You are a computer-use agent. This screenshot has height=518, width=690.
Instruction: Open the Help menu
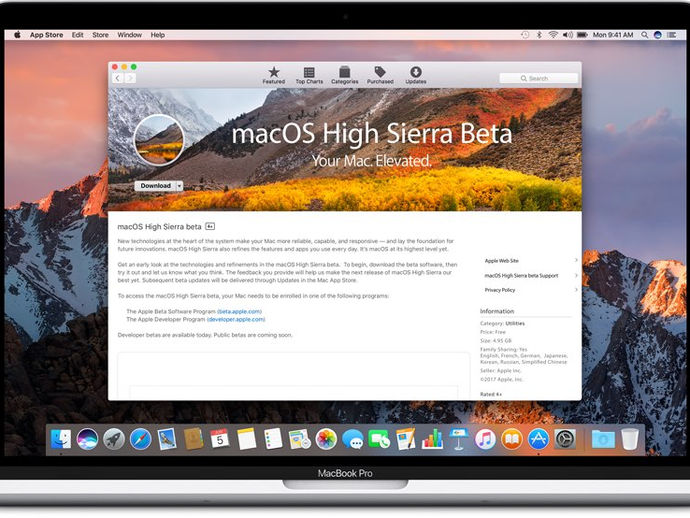158,35
